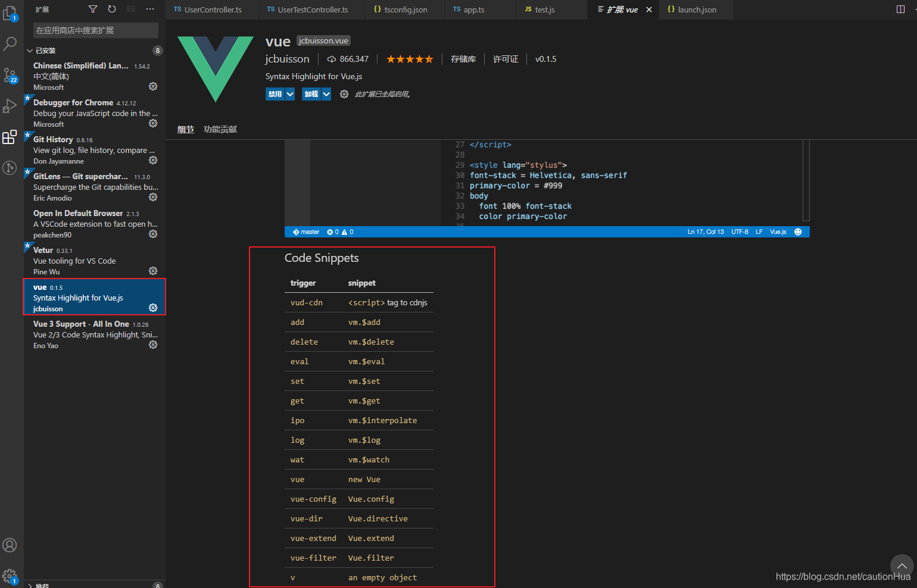
Task: Open the Manage gear in activity bar
Action: click(x=10, y=576)
